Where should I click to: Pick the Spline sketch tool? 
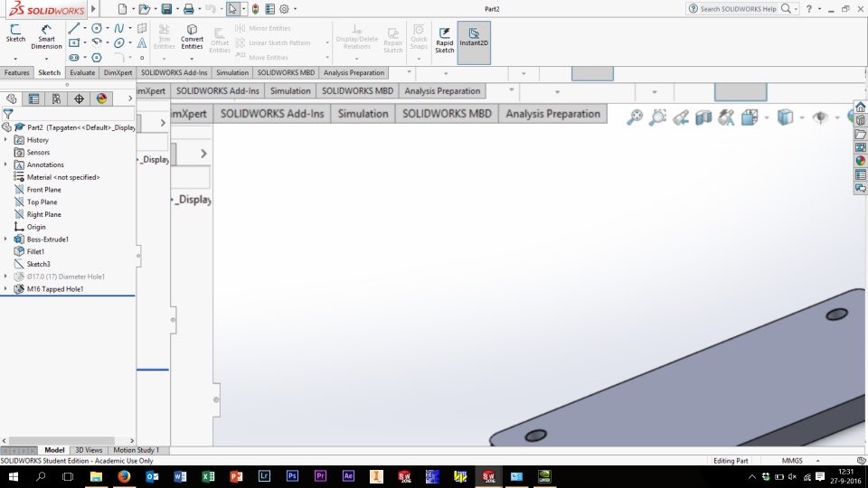(x=118, y=28)
